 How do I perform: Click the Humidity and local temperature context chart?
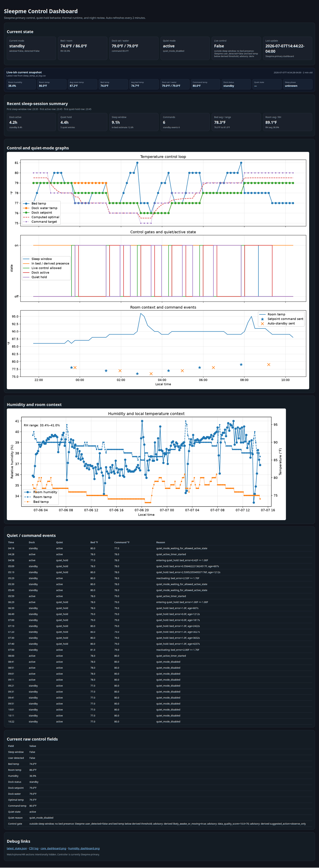[x=146, y=462]
